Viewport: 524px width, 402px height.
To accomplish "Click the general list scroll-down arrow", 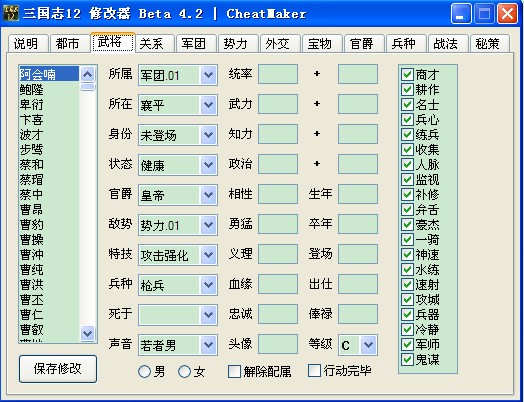I will (88, 333).
